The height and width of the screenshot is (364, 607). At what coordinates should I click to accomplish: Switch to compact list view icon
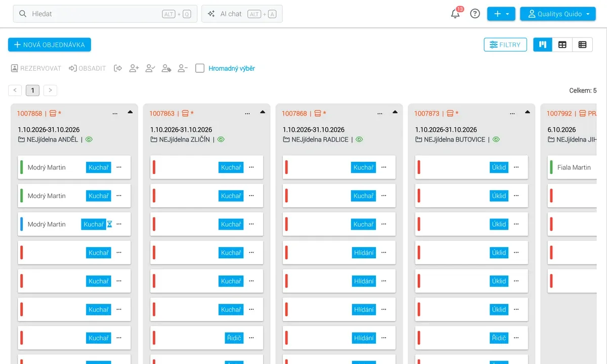pyautogui.click(x=582, y=44)
